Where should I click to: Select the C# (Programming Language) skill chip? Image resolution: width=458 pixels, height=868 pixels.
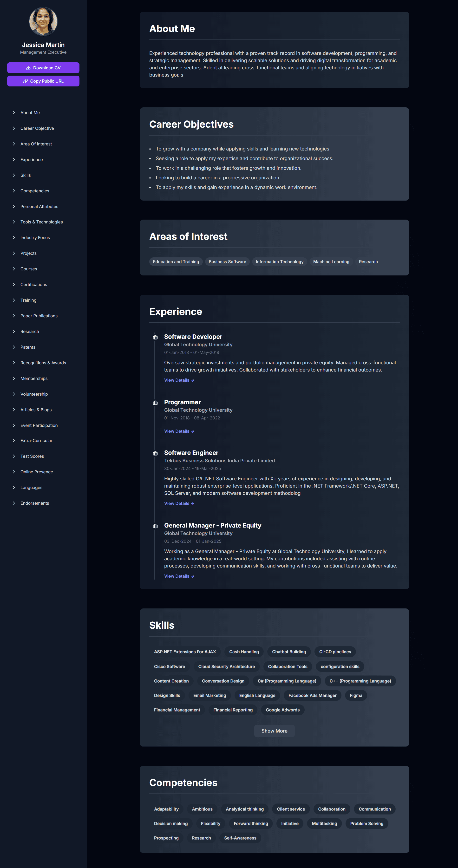coord(287,681)
